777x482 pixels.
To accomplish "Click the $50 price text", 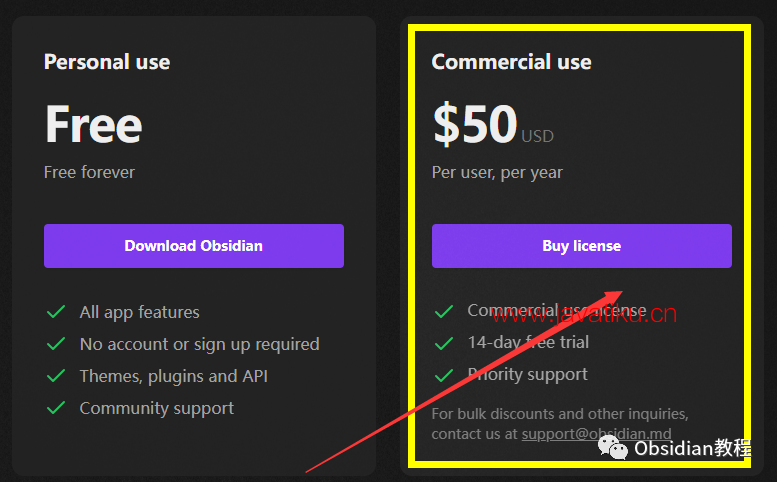I will (x=475, y=124).
